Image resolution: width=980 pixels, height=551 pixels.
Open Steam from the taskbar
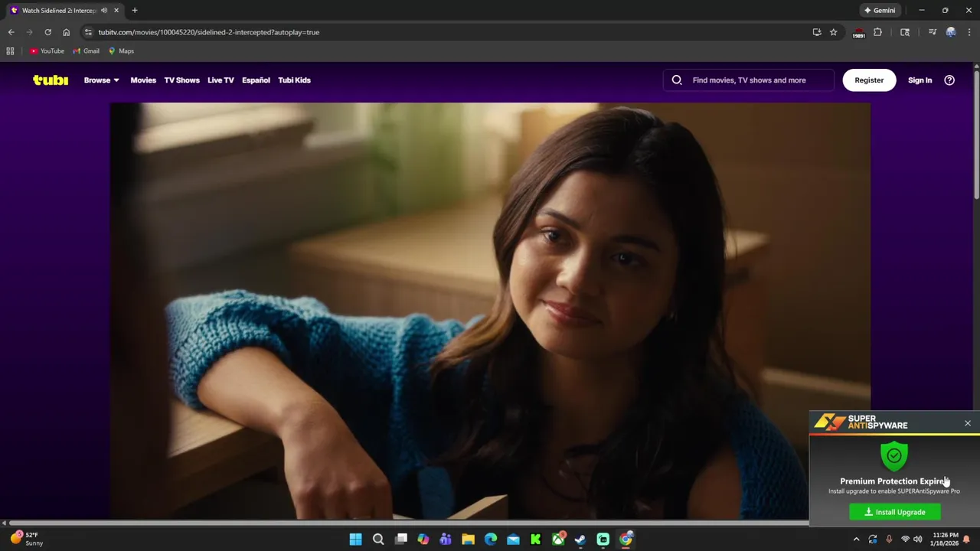tap(580, 540)
